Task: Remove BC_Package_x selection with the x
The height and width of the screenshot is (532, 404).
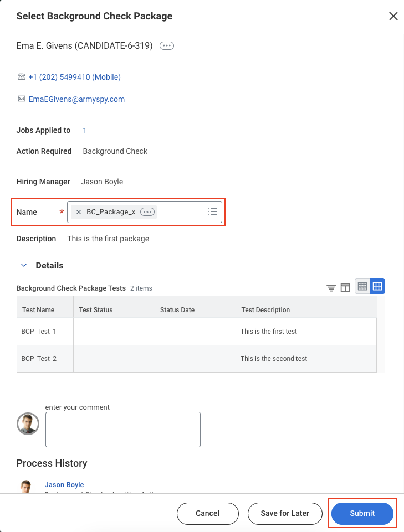Action: (x=79, y=211)
